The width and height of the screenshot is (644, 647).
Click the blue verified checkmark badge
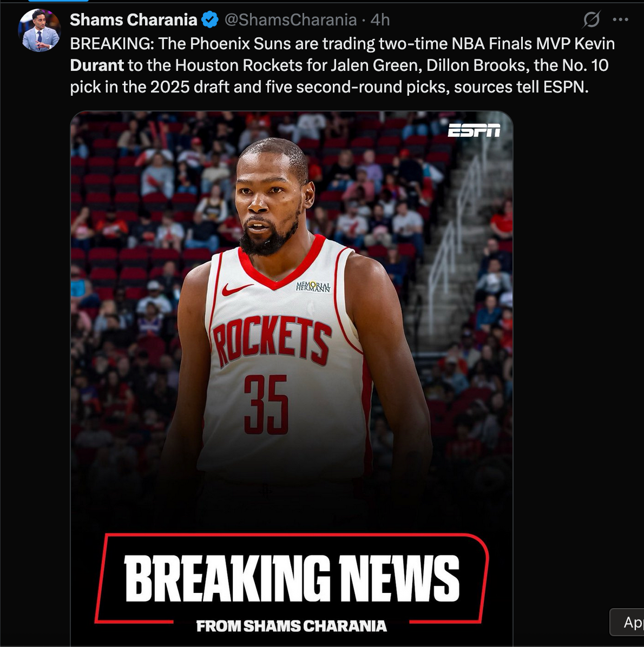(210, 20)
